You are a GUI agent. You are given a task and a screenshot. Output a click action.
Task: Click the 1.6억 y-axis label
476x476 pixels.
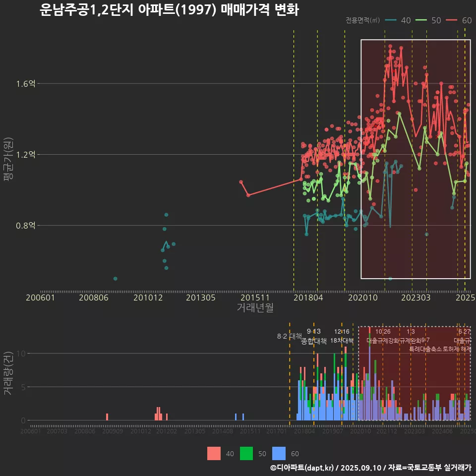click(x=26, y=84)
